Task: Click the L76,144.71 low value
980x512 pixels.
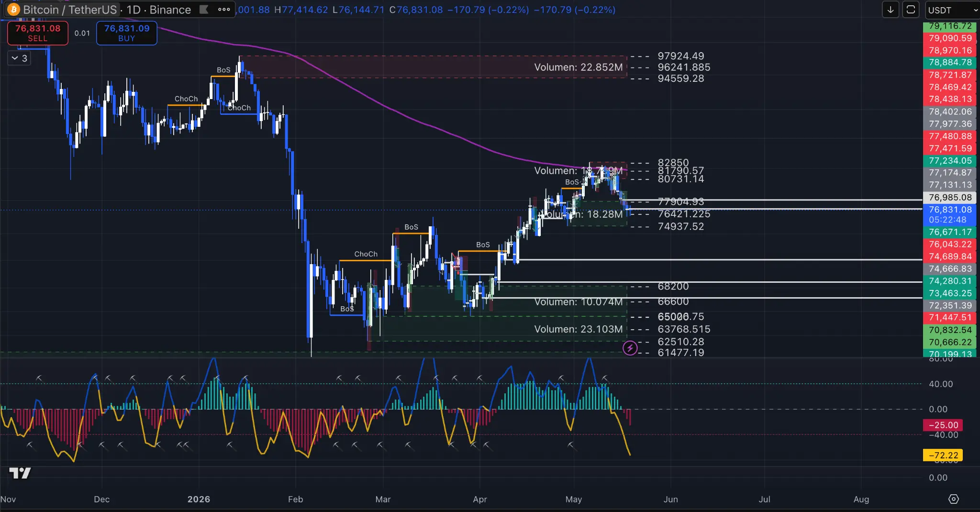Action: tap(358, 10)
